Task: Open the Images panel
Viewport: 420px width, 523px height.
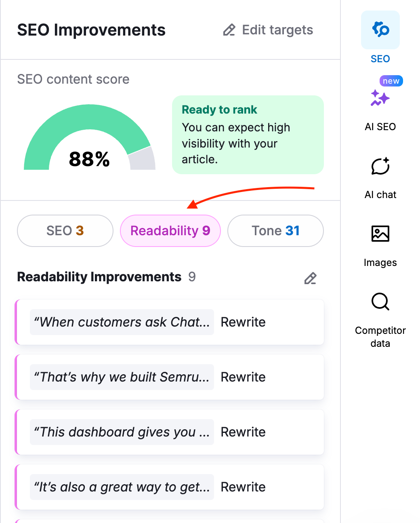Action: coord(380,234)
